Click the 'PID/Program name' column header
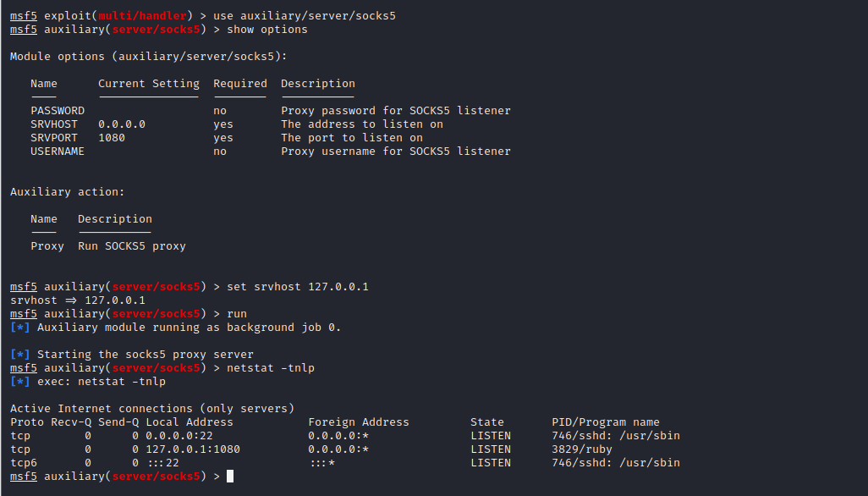Image resolution: width=868 pixels, height=496 pixels. point(606,422)
